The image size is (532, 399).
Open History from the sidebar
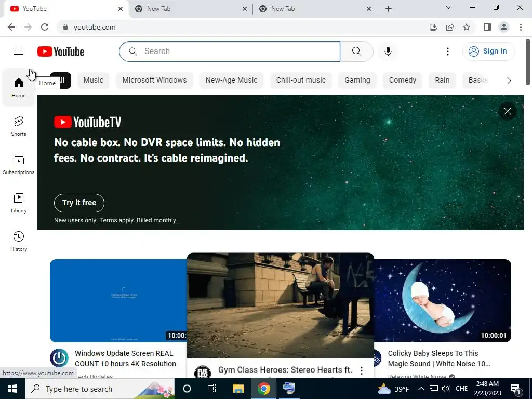coord(19,241)
